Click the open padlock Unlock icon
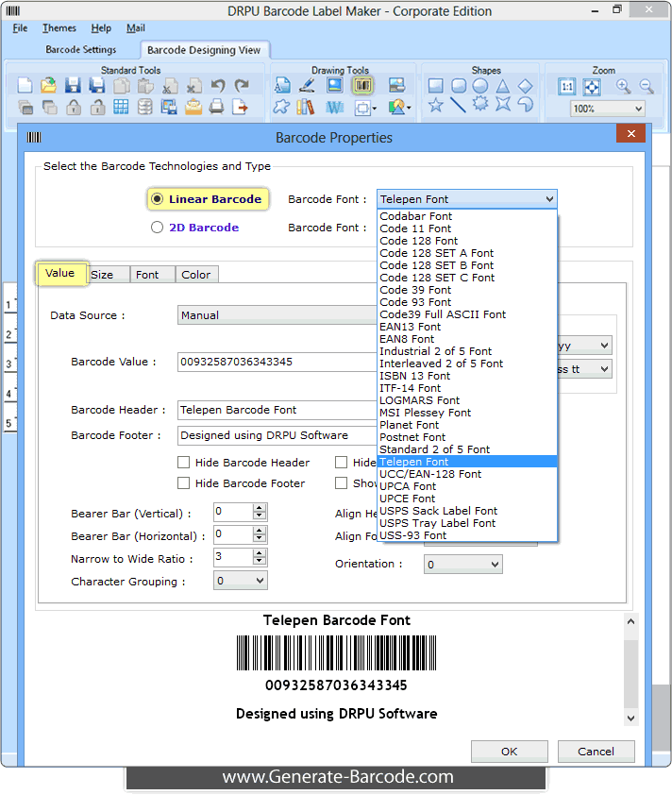 click(97, 108)
